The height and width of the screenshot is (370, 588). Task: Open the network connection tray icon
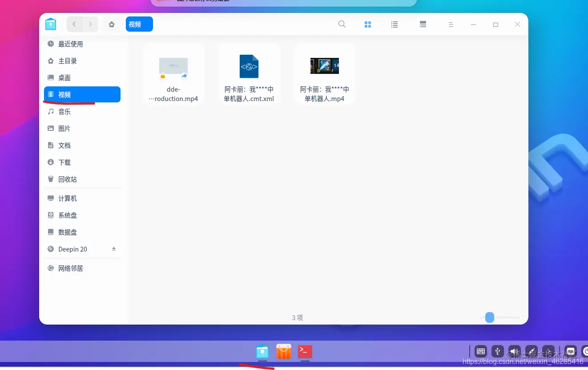[531, 351]
